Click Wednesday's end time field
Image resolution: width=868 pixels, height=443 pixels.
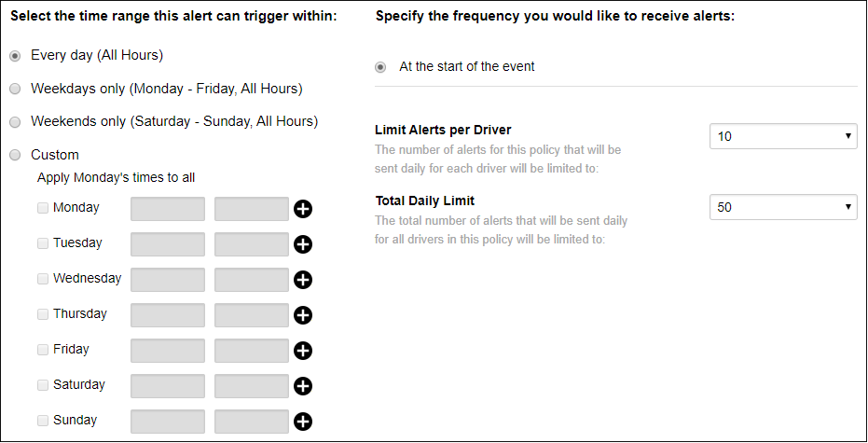point(252,280)
